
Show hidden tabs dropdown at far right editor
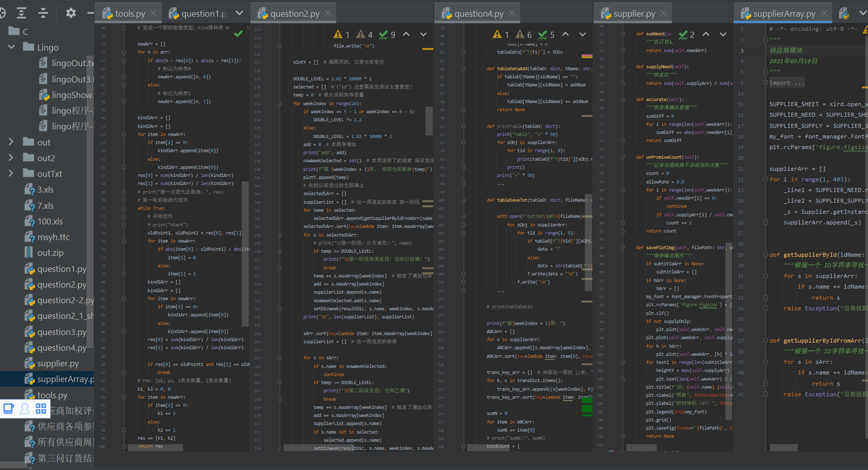pos(863,13)
